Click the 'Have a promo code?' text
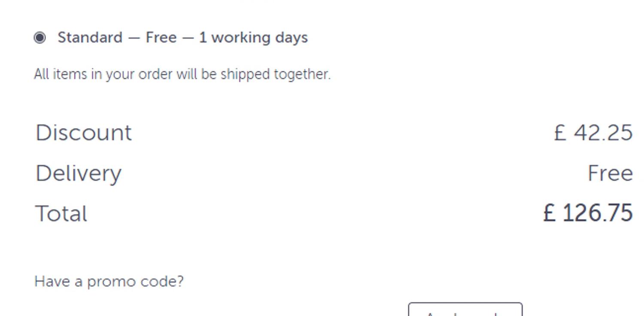Image resolution: width=644 pixels, height=316 pixels. (109, 282)
